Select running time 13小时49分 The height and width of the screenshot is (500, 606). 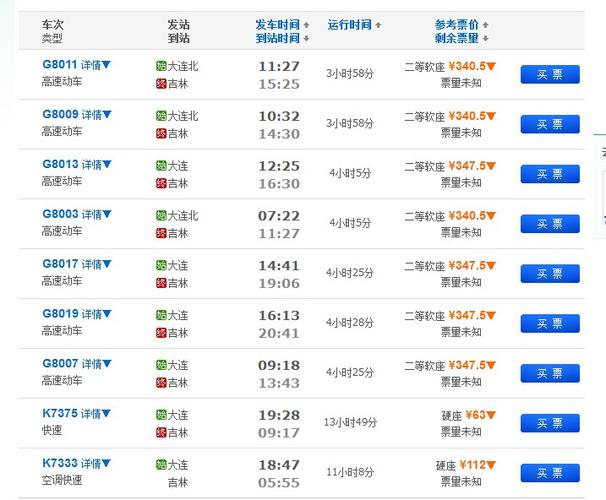click(x=350, y=422)
